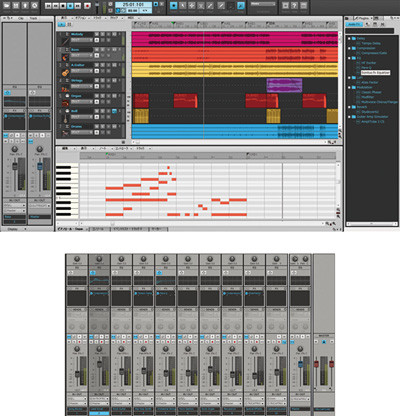Select Tempo Delay plugin in browser
Screen dimensions: 400x416
point(371,43)
